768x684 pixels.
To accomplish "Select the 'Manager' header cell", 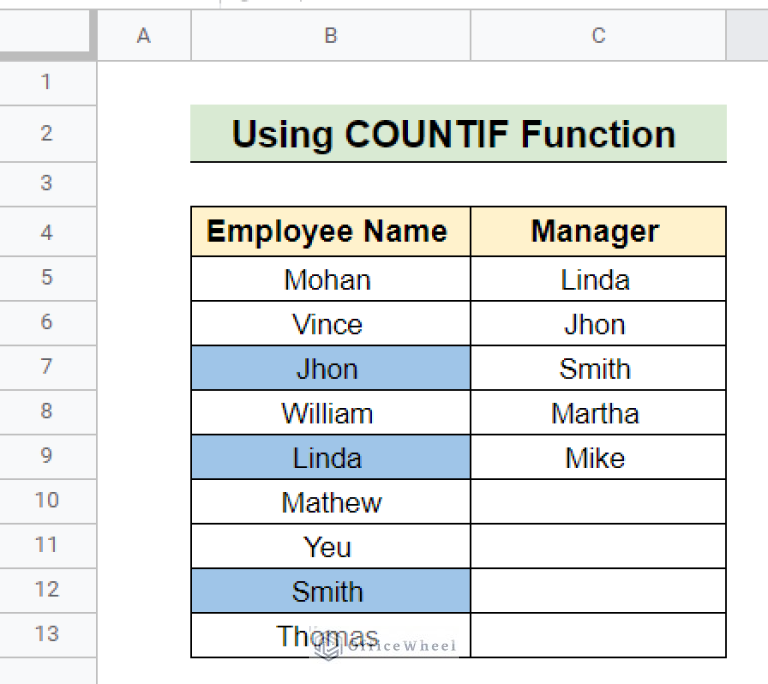I will (598, 232).
